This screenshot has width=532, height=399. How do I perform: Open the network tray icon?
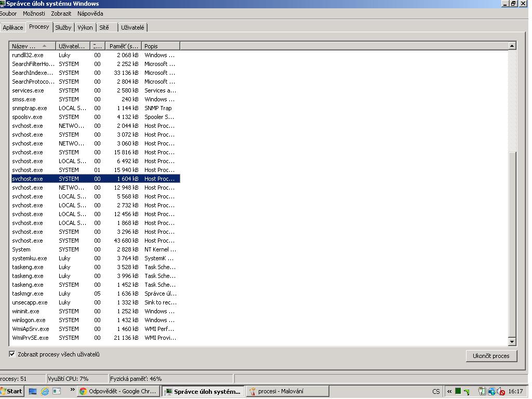point(491,391)
